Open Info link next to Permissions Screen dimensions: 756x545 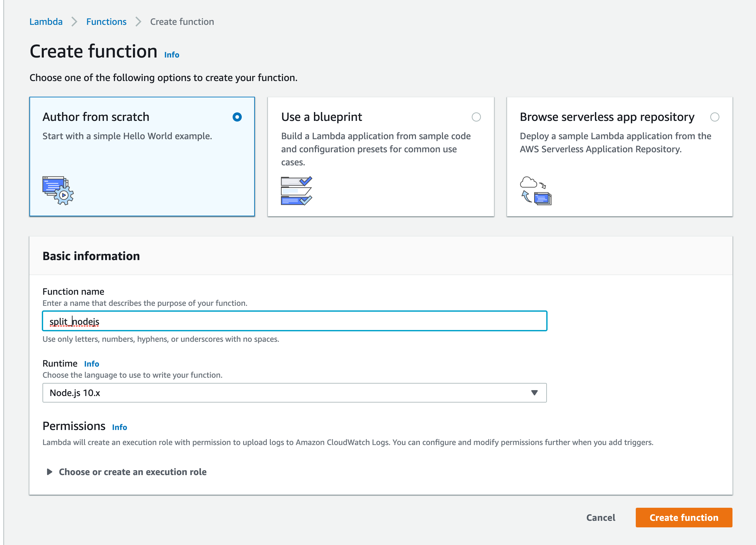click(x=119, y=427)
